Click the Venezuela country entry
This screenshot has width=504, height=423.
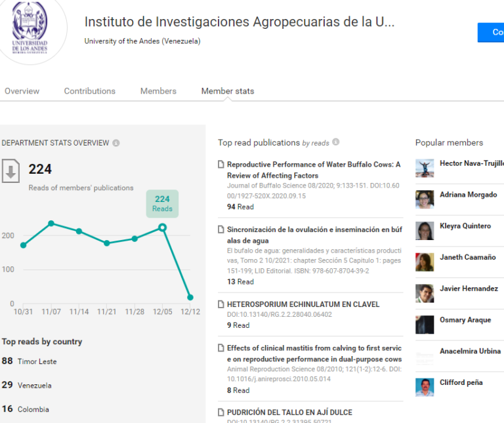(27, 385)
